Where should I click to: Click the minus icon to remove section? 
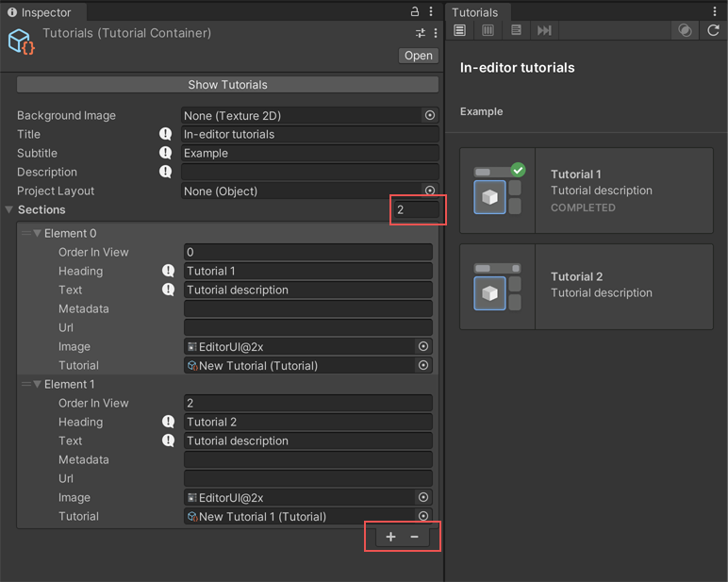click(414, 537)
